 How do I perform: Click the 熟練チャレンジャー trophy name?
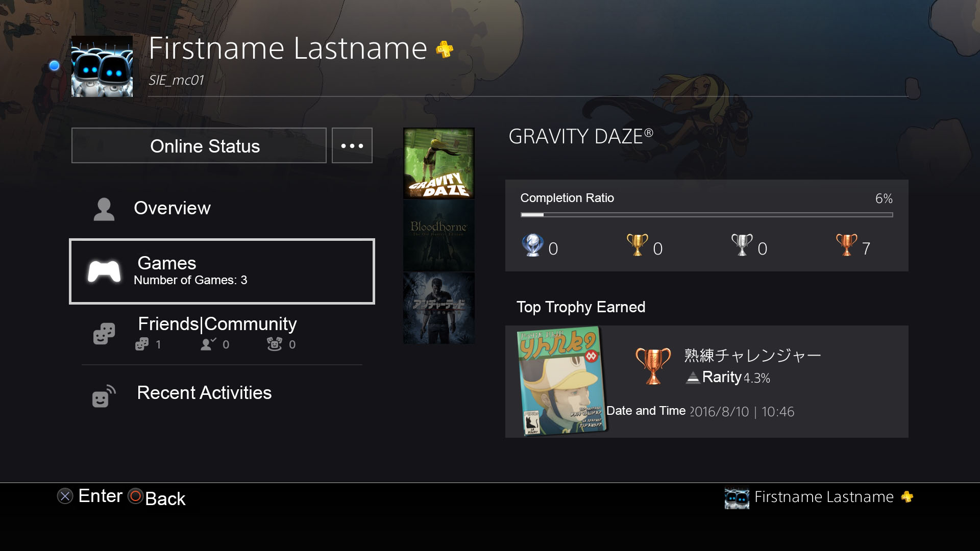pyautogui.click(x=752, y=355)
